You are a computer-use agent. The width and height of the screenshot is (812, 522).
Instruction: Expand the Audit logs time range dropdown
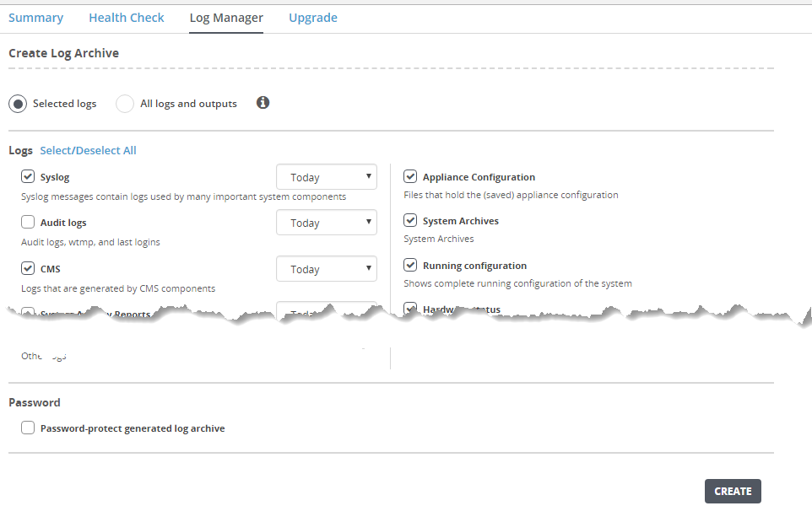pos(327,223)
